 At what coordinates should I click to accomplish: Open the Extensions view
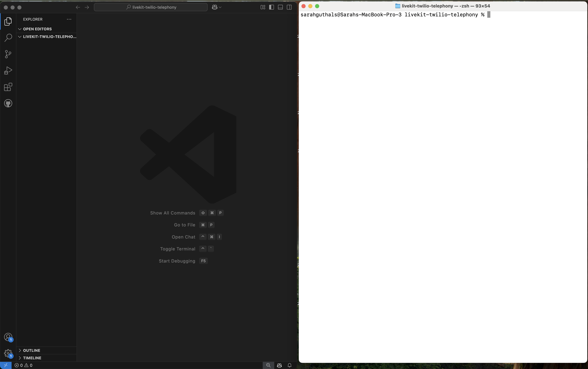pyautogui.click(x=8, y=87)
